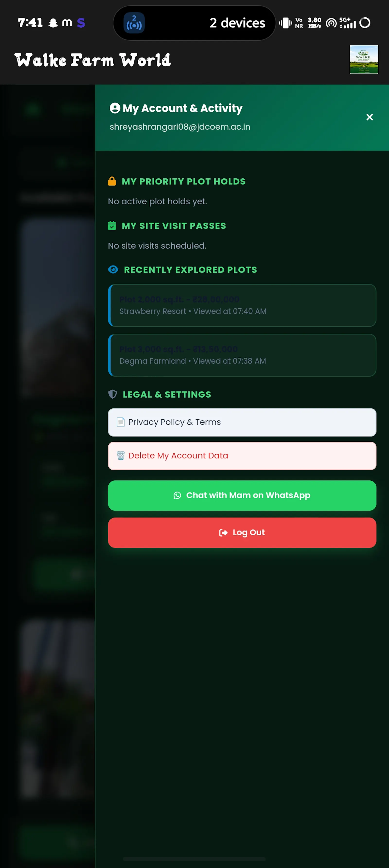Tap the shield icon next to Legal & Settings
The image size is (389, 868).
coord(113,394)
